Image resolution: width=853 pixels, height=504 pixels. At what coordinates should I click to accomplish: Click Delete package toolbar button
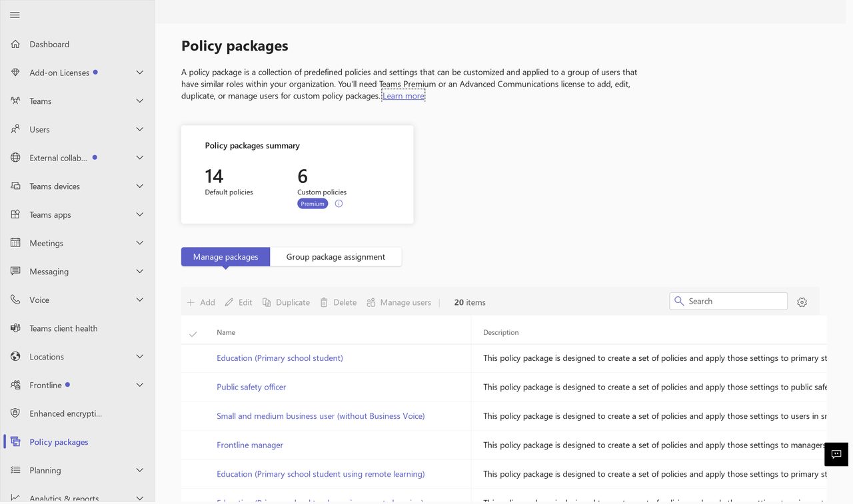coord(338,302)
